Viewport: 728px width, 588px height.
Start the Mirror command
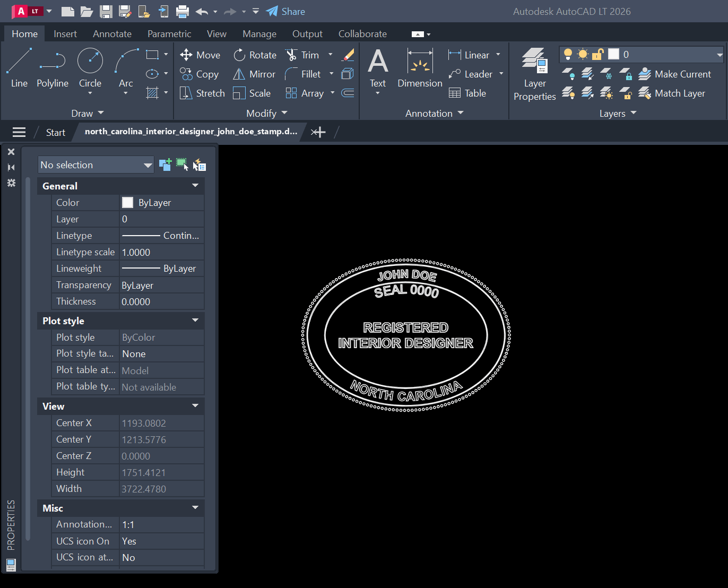click(x=254, y=74)
